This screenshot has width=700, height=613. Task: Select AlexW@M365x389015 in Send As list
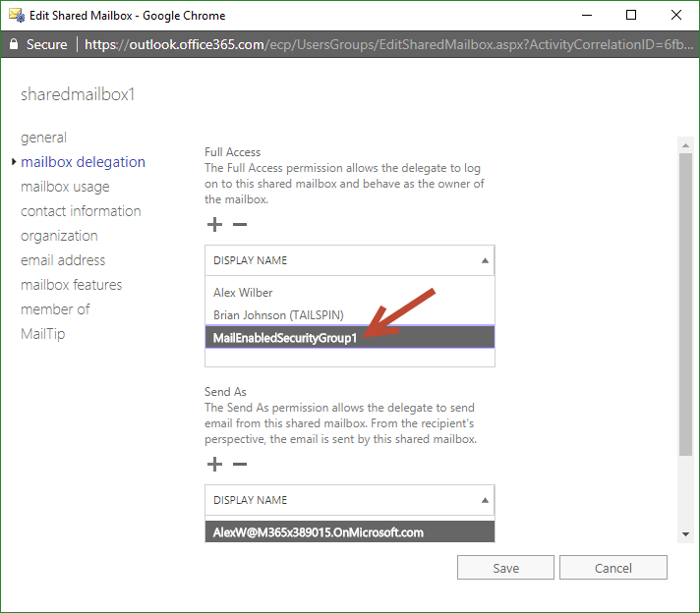pyautogui.click(x=318, y=532)
